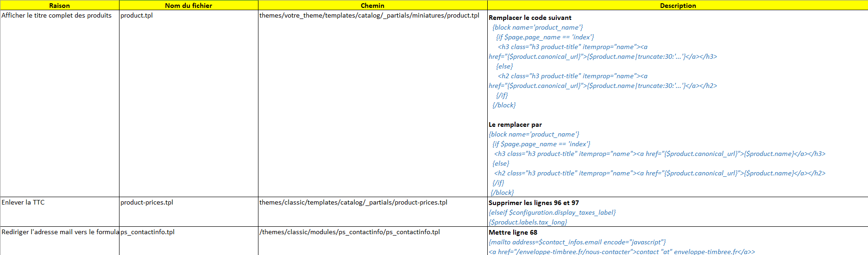Select the "Enlever la TTC" cell

coord(23,202)
